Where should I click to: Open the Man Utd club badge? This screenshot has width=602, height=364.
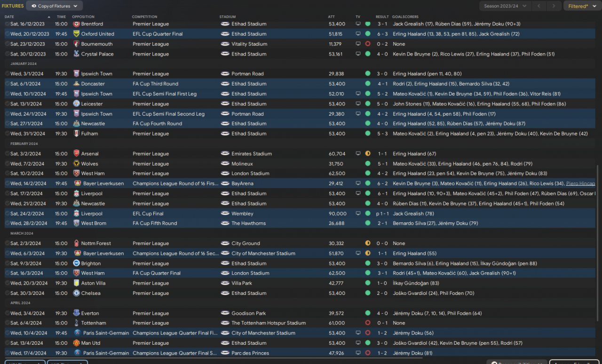click(x=76, y=343)
